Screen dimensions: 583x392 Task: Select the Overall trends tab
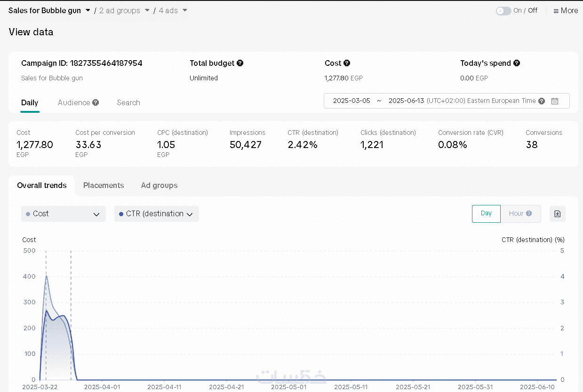tap(42, 185)
